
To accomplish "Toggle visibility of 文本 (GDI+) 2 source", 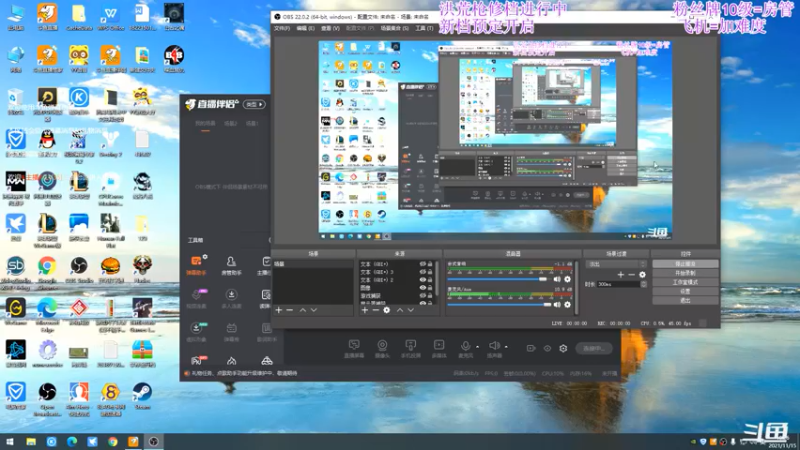I will (x=422, y=280).
